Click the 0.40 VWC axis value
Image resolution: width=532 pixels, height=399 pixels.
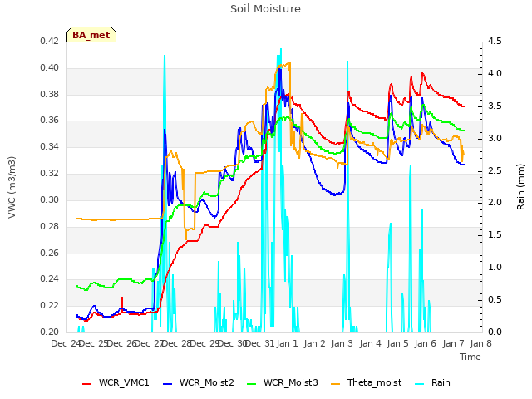pyautogui.click(x=50, y=68)
